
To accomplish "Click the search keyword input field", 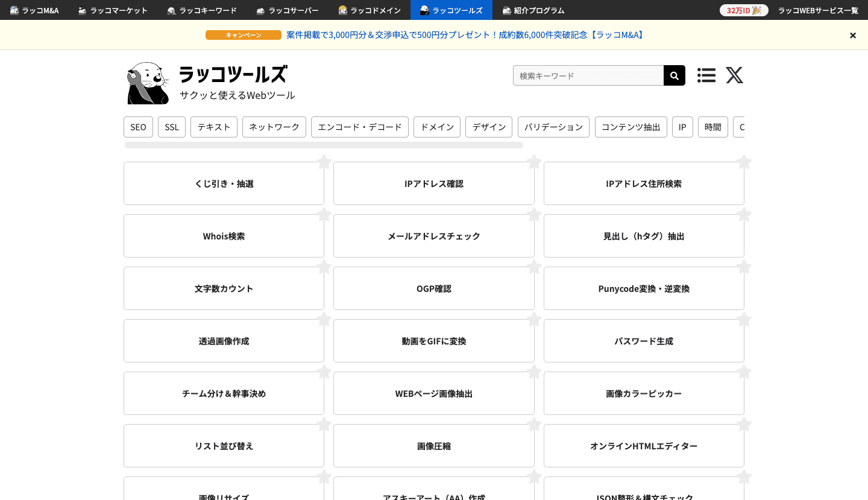I will (588, 75).
